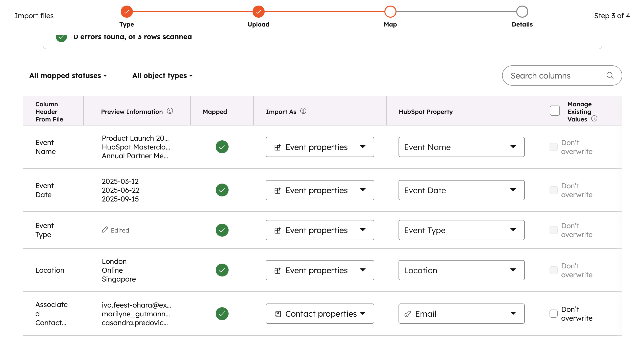Open the All mapped statuses filter

(68, 75)
